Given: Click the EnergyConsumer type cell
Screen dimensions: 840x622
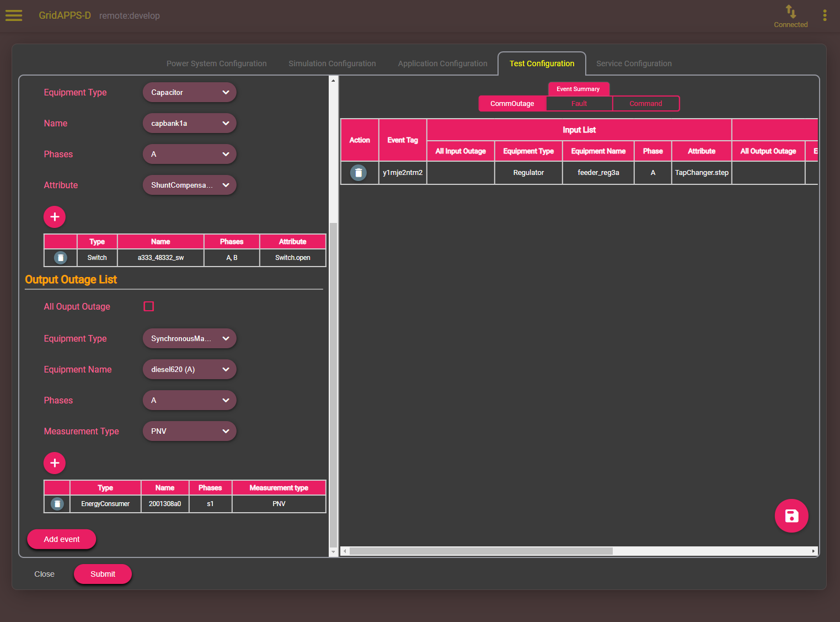Looking at the screenshot, I should tap(105, 504).
